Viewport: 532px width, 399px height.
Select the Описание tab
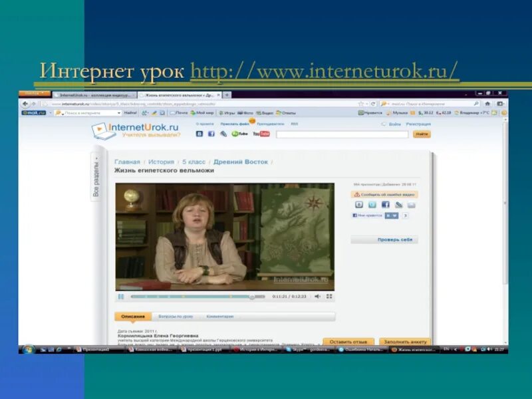133,317
